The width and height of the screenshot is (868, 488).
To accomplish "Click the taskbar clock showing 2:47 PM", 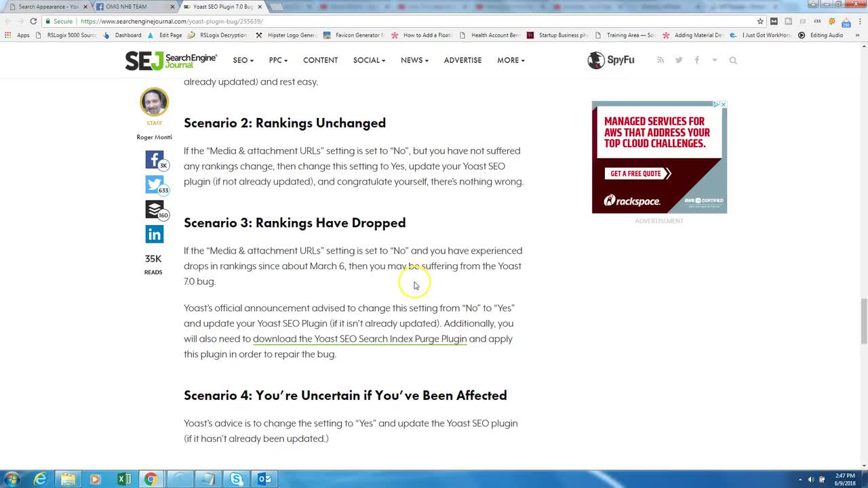I will pyautogui.click(x=846, y=479).
